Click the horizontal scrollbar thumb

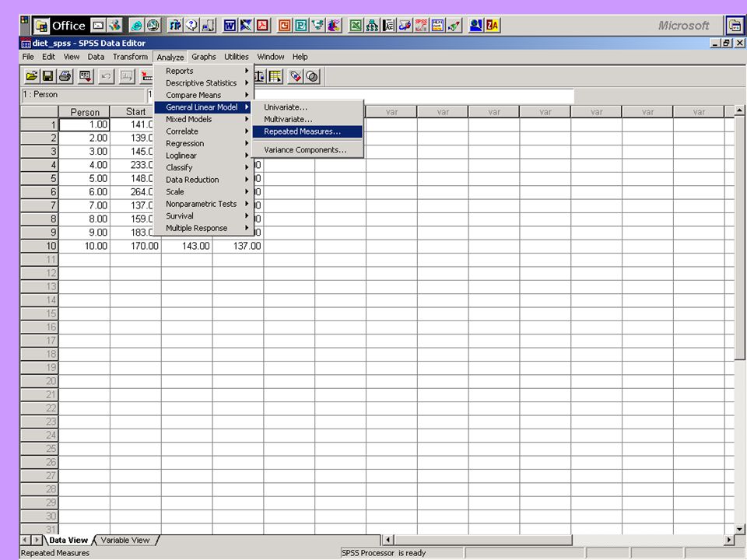482,540
